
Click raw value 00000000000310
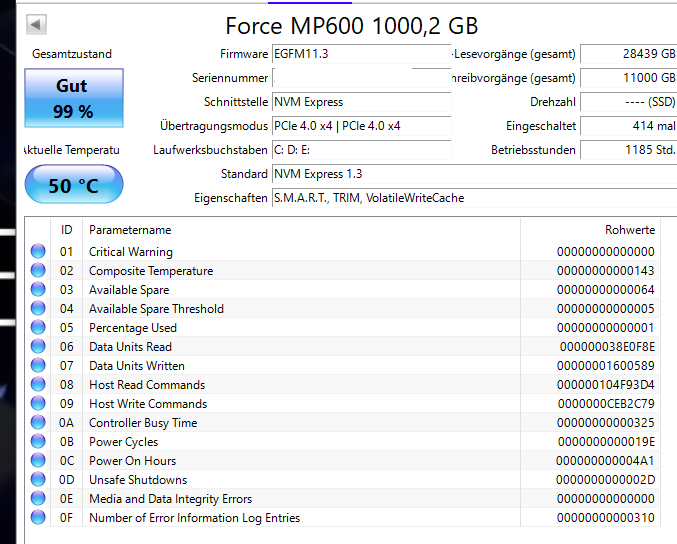tap(606, 518)
